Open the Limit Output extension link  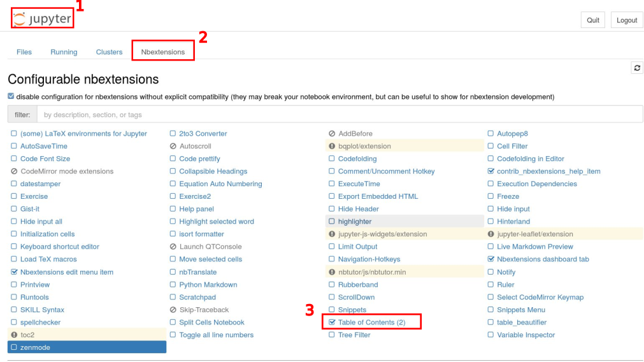pos(357,247)
